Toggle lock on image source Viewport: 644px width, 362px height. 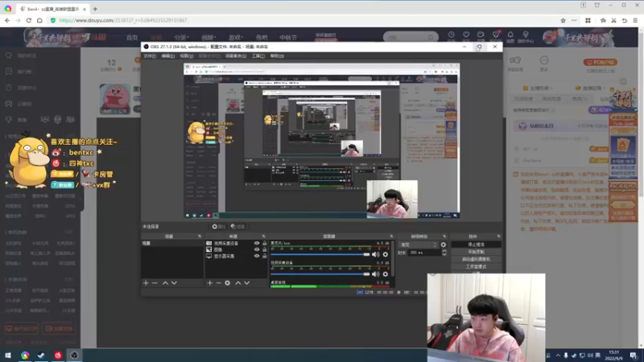265,249
